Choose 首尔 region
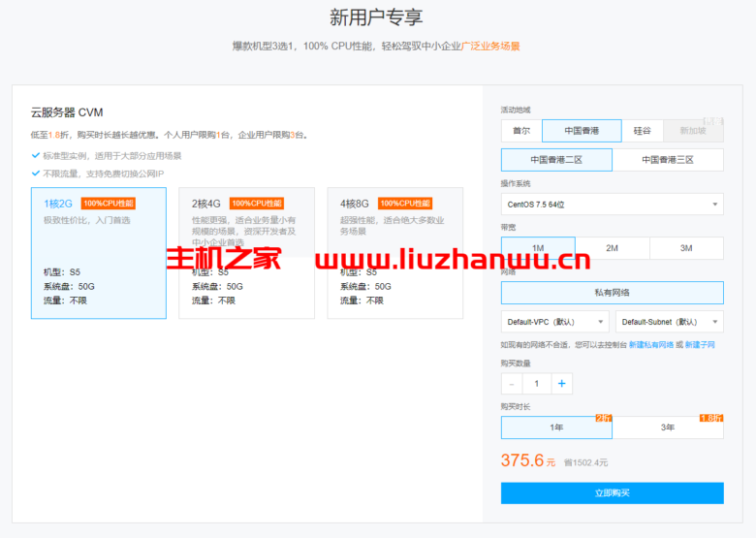This screenshot has width=756, height=538. pyautogui.click(x=521, y=131)
